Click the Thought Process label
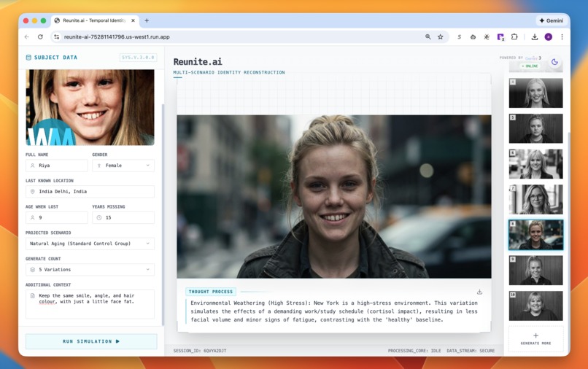 (210, 292)
